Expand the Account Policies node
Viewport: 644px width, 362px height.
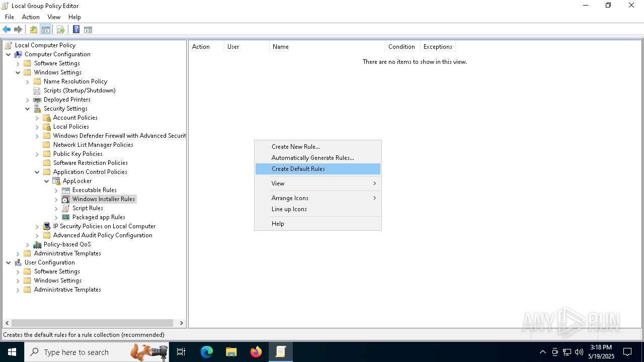[37, 118]
